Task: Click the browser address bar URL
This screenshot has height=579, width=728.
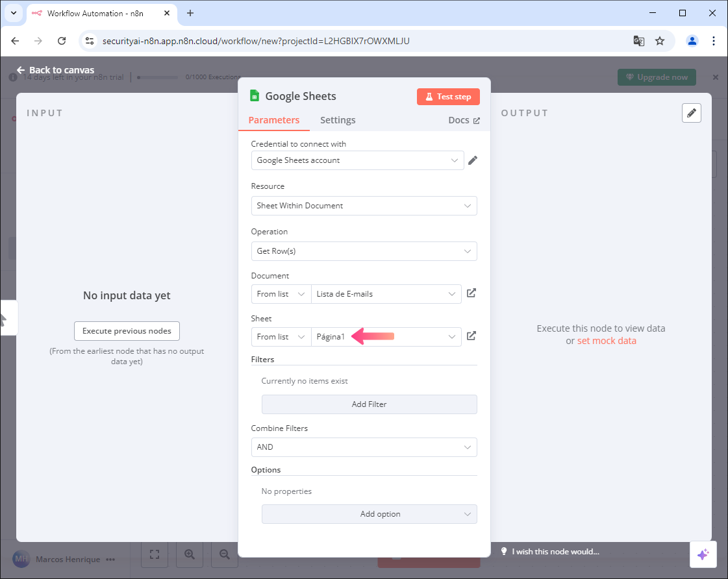Action: coord(256,41)
